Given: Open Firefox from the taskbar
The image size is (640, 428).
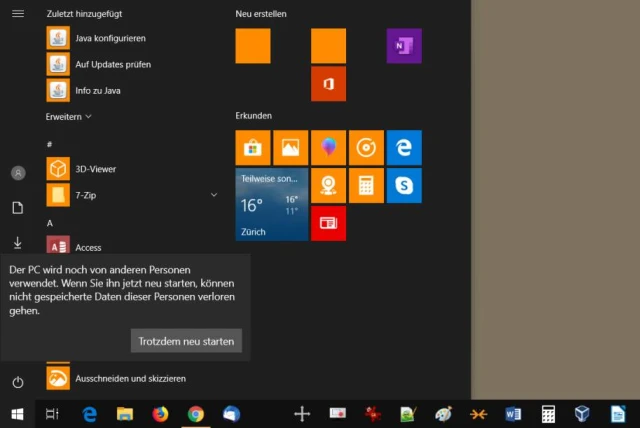Looking at the screenshot, I should 160,413.
